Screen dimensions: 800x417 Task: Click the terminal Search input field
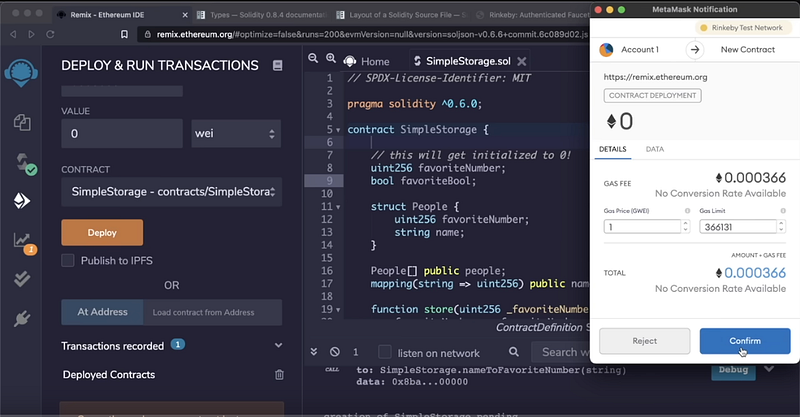click(560, 352)
